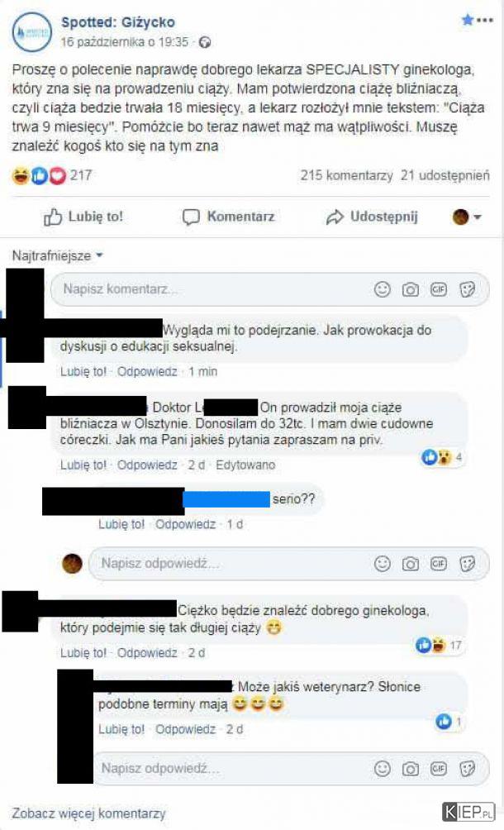Viewport: 504px width, 830px height.
Task: Click Odpowiedz under the serio?? comment
Action: [185, 524]
